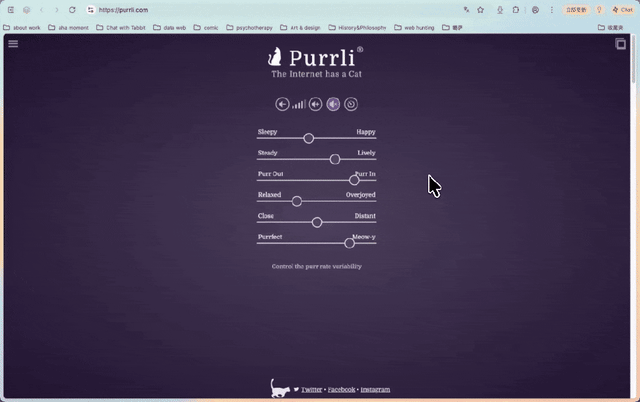Expand the 'Art & design' bookmarks folder
640x402 pixels.
click(x=300, y=28)
